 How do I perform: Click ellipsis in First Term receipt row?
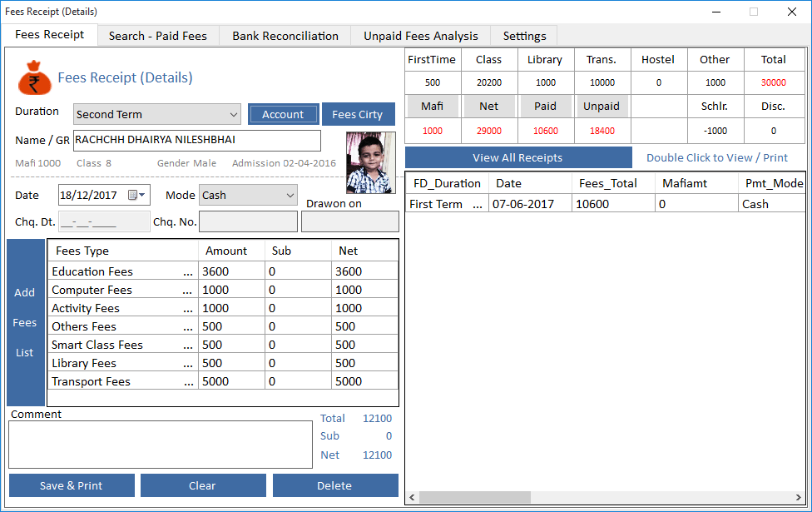click(478, 204)
